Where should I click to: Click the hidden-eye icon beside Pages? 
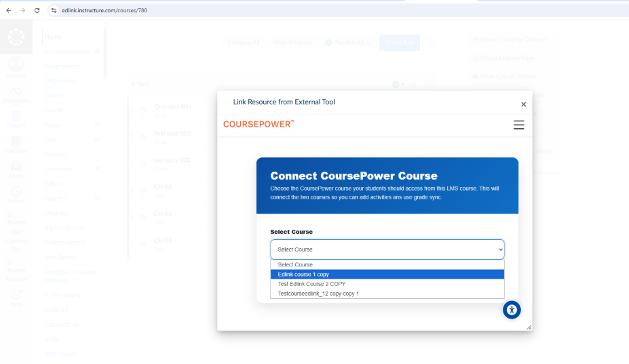pyautogui.click(x=96, y=125)
